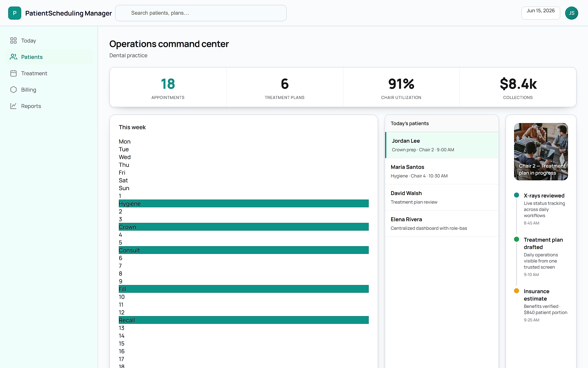The width and height of the screenshot is (588, 368).
Task: Click the Wed day label
Action: (x=125, y=157)
